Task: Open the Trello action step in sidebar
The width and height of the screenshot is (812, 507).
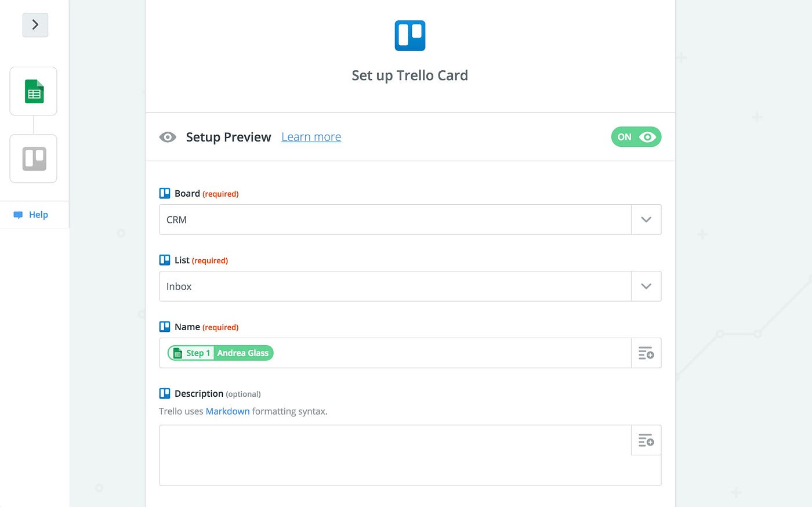Action: click(34, 158)
